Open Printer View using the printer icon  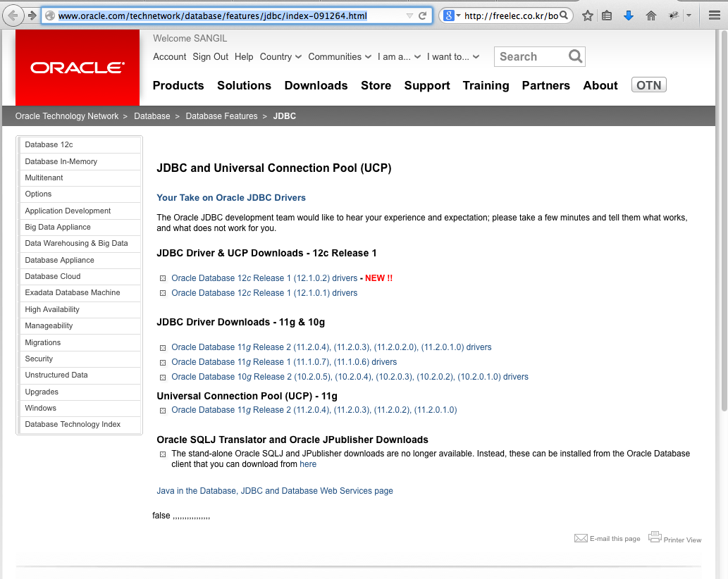(655, 536)
